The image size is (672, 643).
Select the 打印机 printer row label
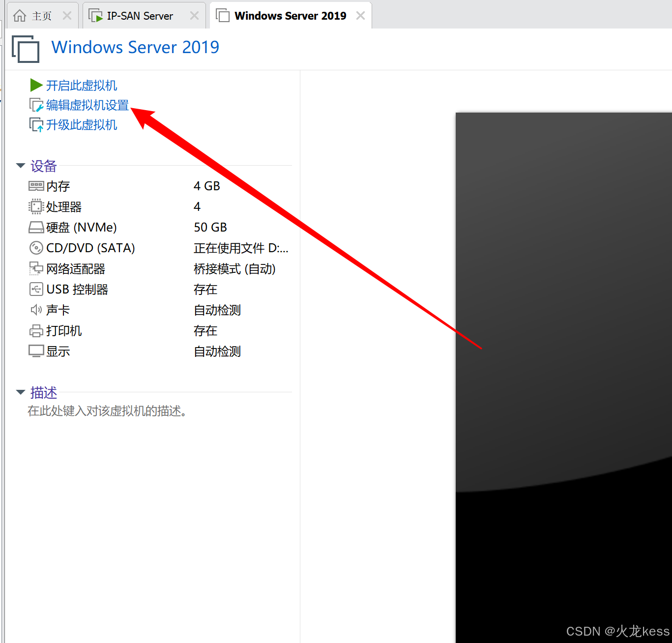click(64, 331)
